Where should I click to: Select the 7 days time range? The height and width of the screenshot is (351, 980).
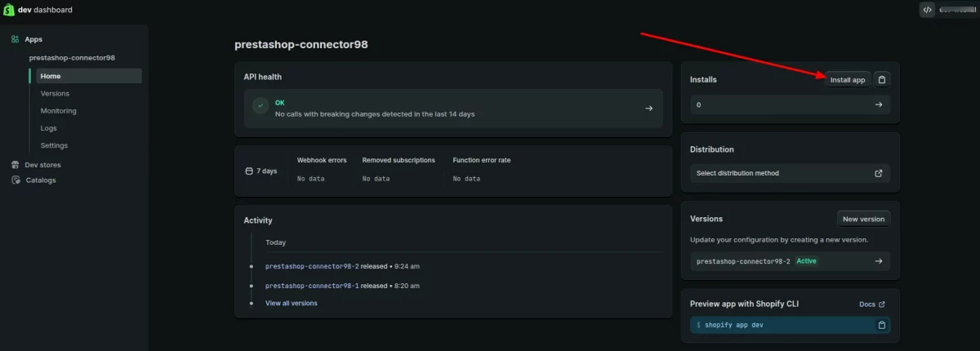click(x=261, y=171)
